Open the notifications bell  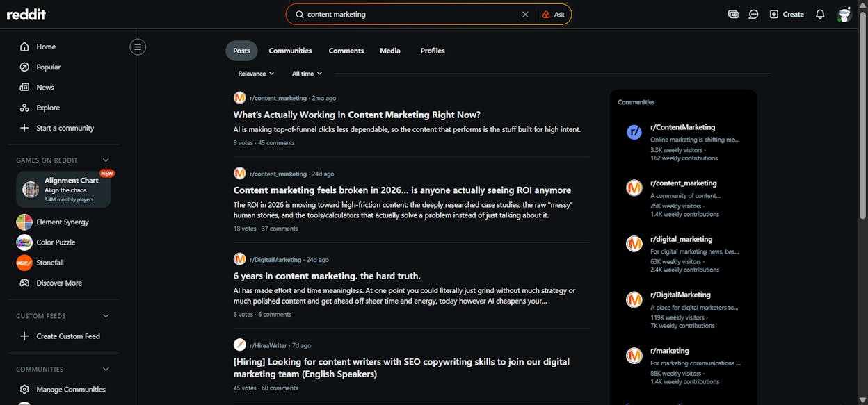click(x=820, y=14)
